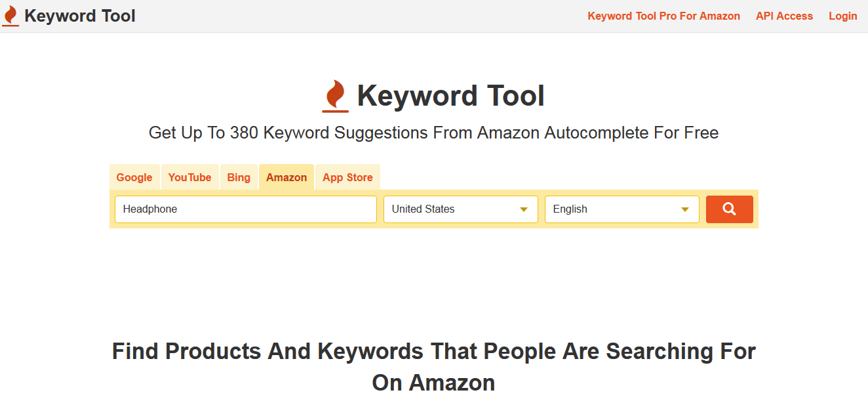This screenshot has width=868, height=403.
Task: Visit the API Access page
Action: click(784, 16)
